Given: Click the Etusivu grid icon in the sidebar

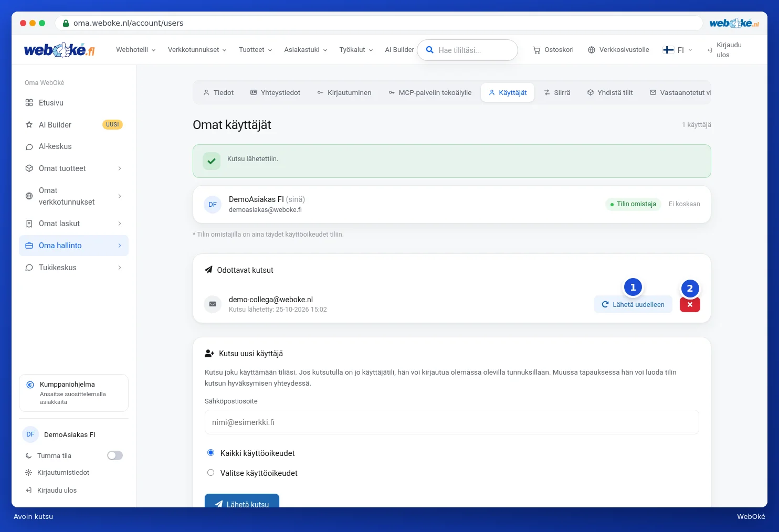Looking at the screenshot, I should coord(29,103).
